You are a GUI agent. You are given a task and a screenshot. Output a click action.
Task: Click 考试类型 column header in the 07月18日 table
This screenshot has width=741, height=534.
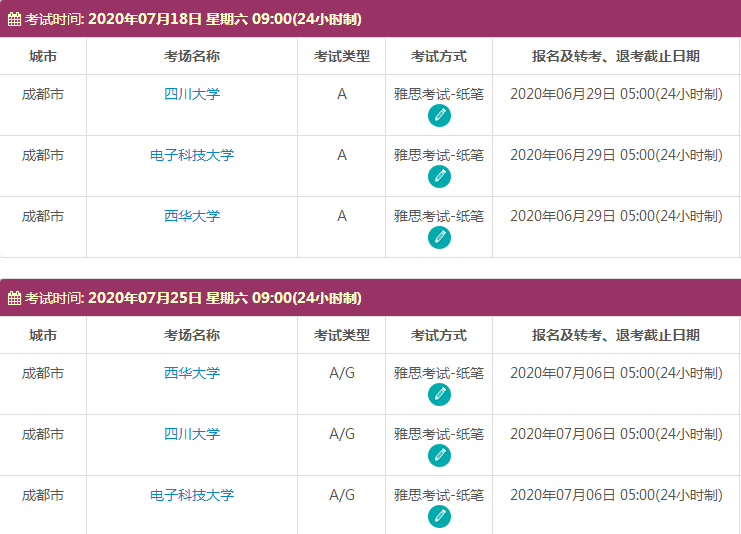pyautogui.click(x=342, y=56)
